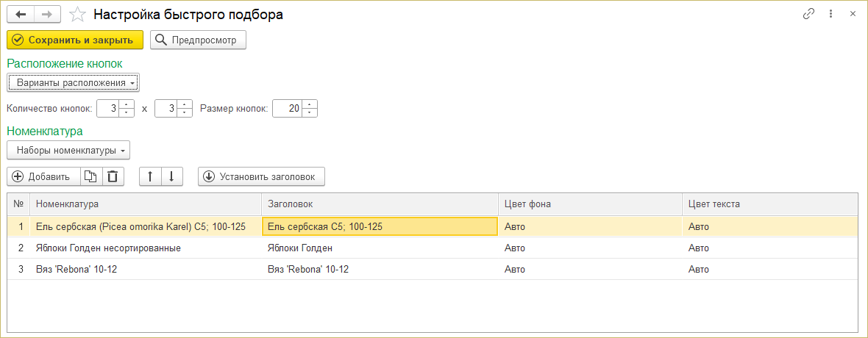The width and height of the screenshot is (868, 338).
Task: Select the Цвет фона cell for Яблоки Голден
Action: point(588,248)
